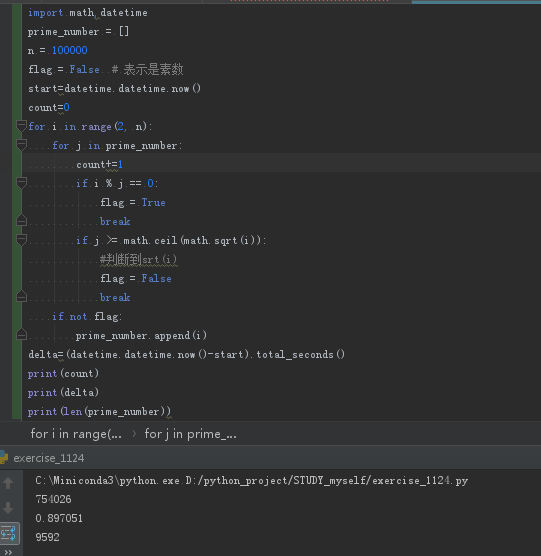
Task: Click breadcrumb 'for i in range(...'
Action: pos(76,434)
